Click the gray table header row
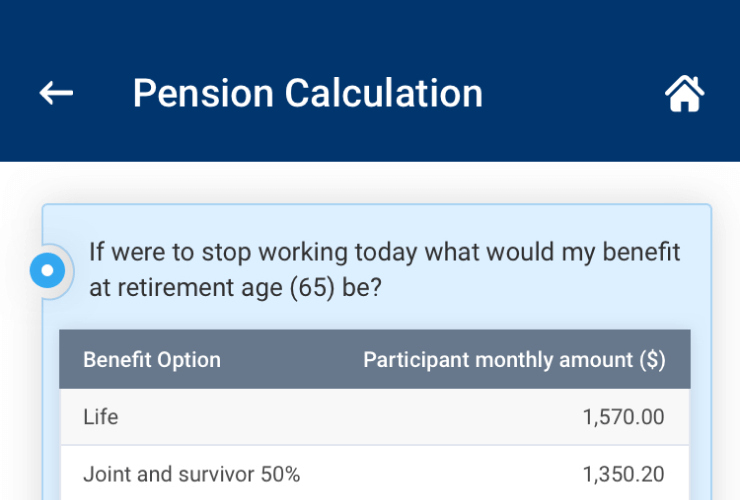 (375, 359)
